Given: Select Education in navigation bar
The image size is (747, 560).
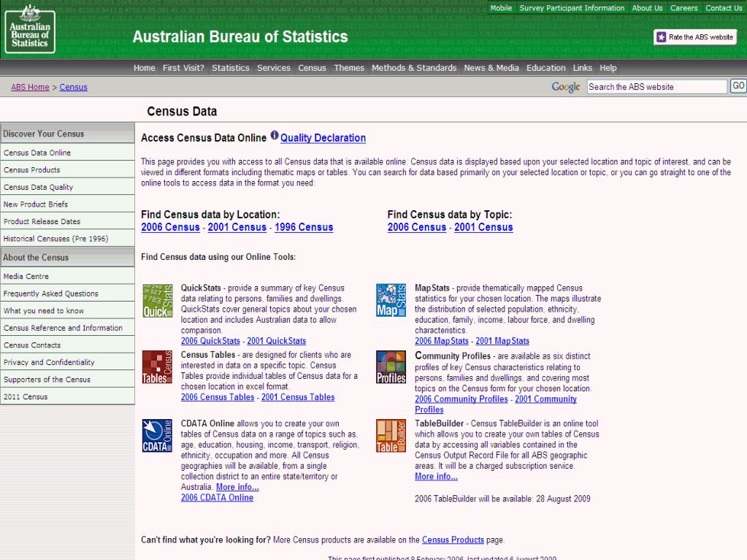Looking at the screenshot, I should tap(546, 68).
